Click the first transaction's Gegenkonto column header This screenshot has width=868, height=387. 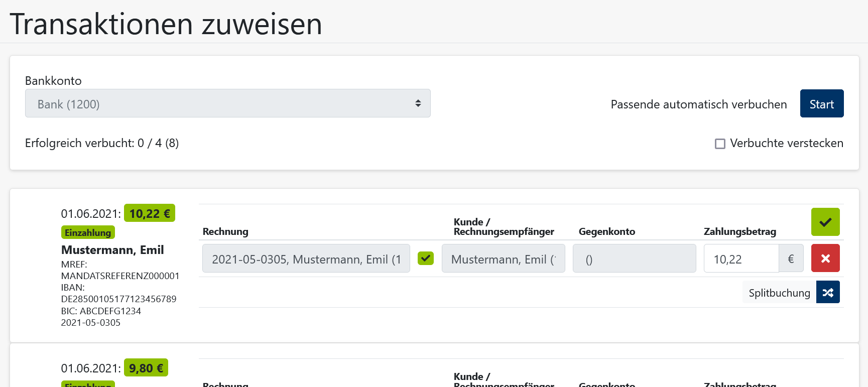pos(607,231)
